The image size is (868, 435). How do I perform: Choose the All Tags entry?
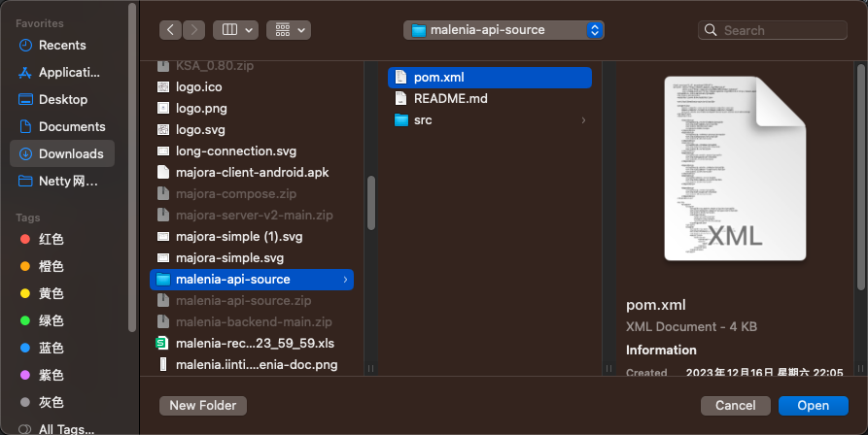click(66, 428)
